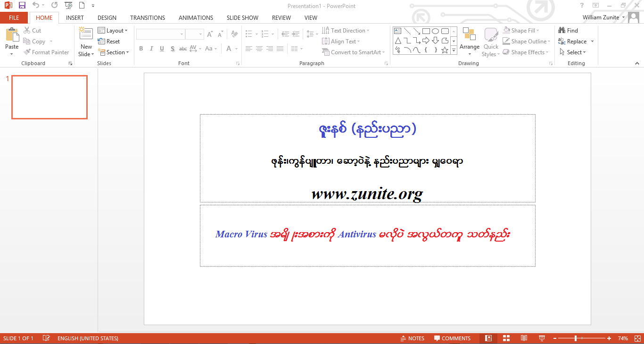This screenshot has height=344, width=644.
Task: Toggle Italic formatting
Action: coord(151,49)
